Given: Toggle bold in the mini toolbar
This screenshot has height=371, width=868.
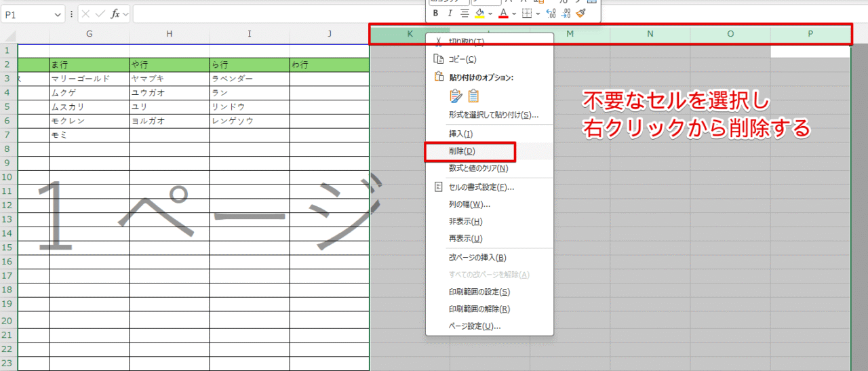Looking at the screenshot, I should pos(436,13).
